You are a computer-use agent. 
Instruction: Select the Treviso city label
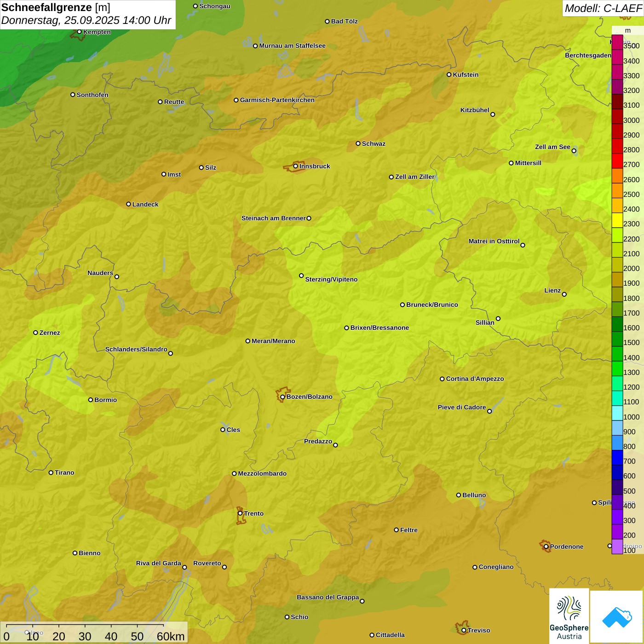(479, 630)
